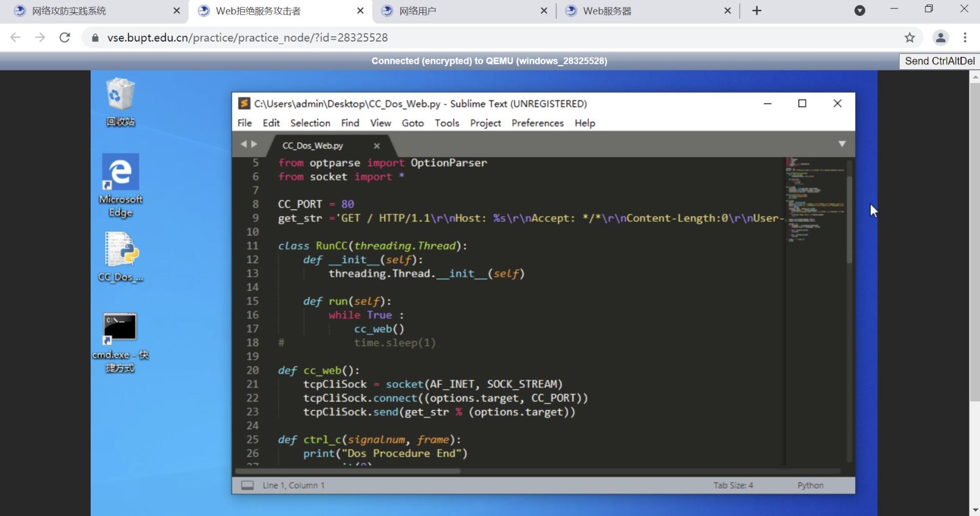Screen dimensions: 980x516
Task: Change syntax via Python status entry
Action: [x=810, y=485]
